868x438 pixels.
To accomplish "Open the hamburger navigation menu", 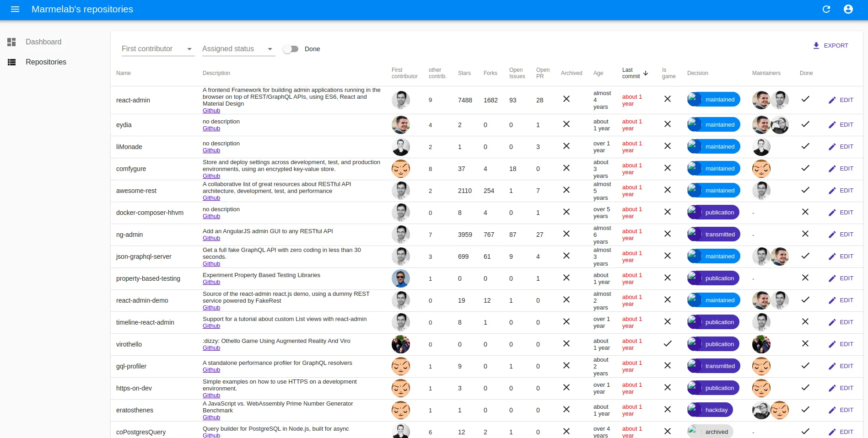I will tap(15, 9).
